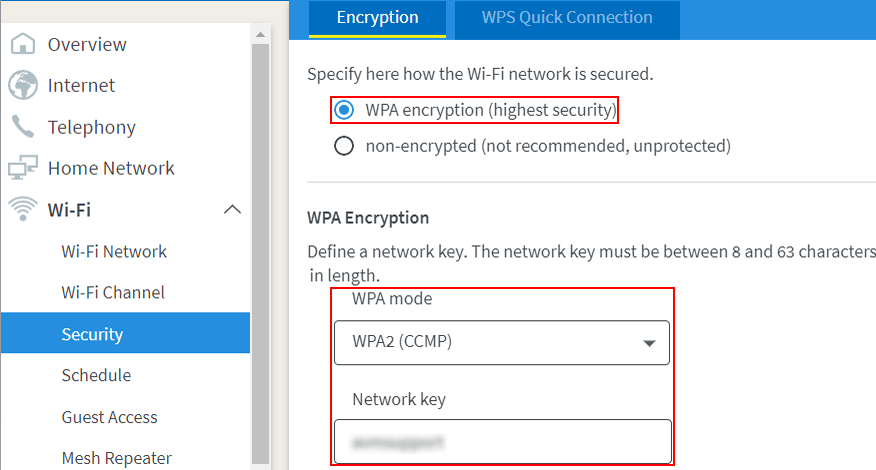Go to the Wi-Fi Channel page
This screenshot has height=470, width=876.
[113, 292]
